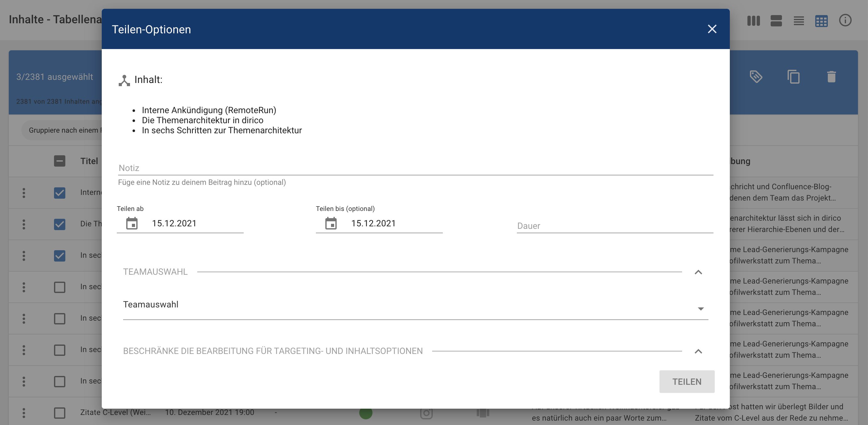Open calendar picker for Teilen ab

132,223
